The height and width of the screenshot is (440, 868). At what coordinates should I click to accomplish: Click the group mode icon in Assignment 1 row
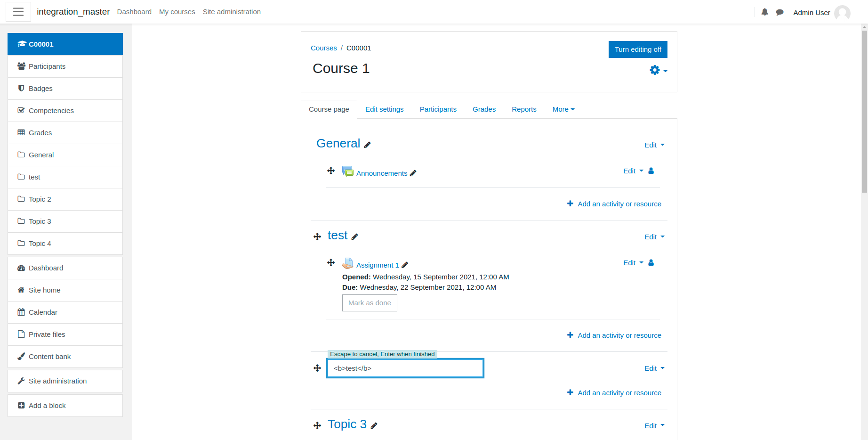(651, 263)
